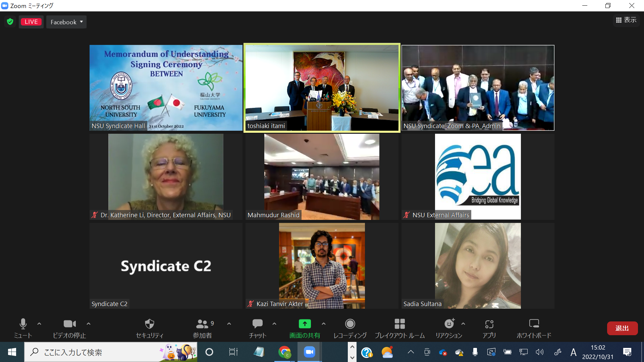Start recording with the Recording icon
This screenshot has width=644, height=362.
point(350,324)
